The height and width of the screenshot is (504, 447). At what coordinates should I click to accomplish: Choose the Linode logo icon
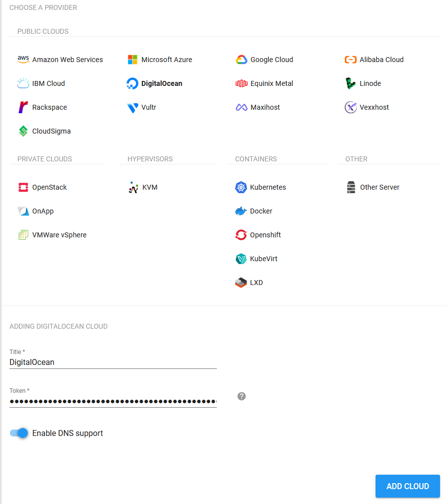[x=350, y=83]
